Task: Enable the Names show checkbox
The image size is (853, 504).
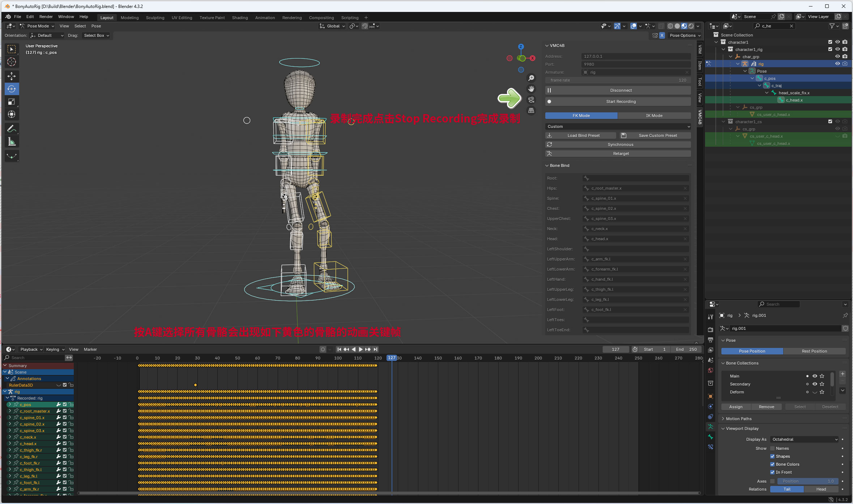Action: tap(772, 448)
